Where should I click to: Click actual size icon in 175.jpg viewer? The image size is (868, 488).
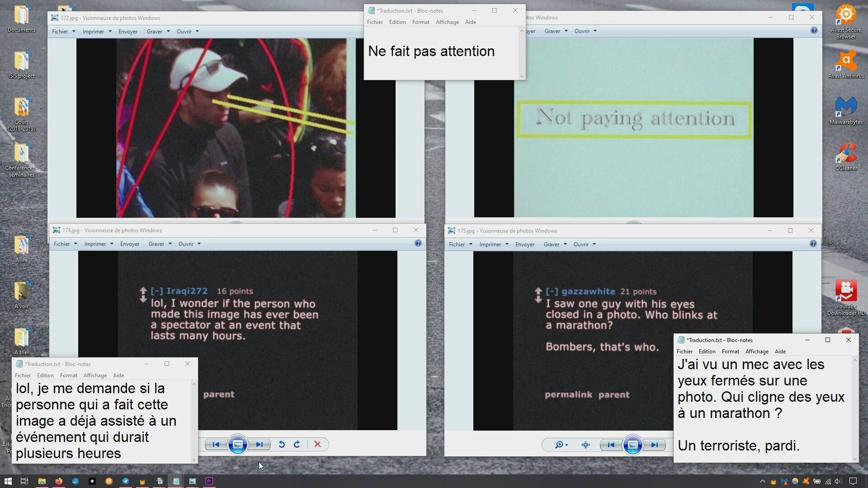tap(585, 445)
